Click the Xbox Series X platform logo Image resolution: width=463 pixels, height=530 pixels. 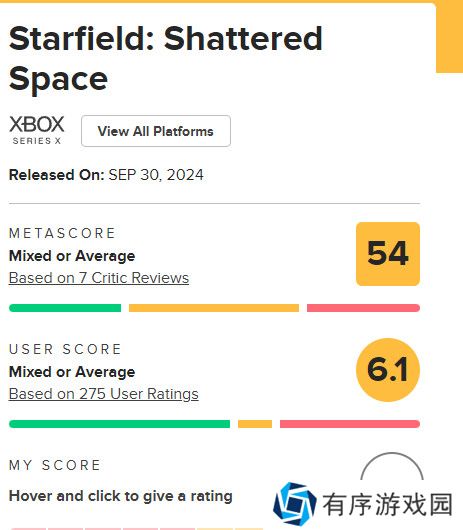(x=36, y=130)
